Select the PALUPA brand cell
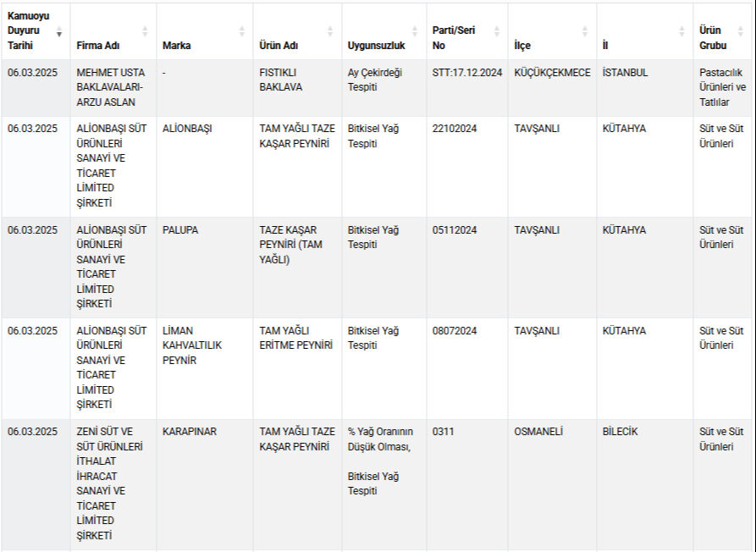The width and height of the screenshot is (756, 552). pyautogui.click(x=180, y=230)
